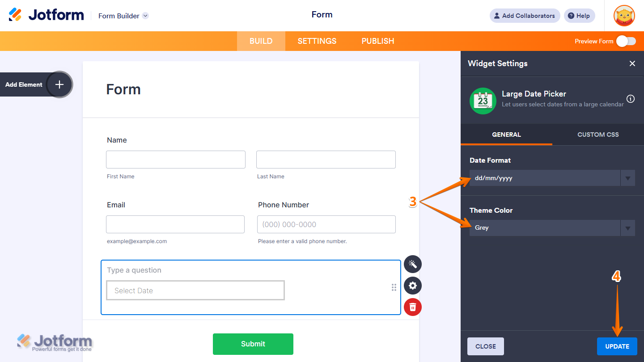Image resolution: width=644 pixels, height=362 pixels.
Task: Expand the Form Builder menu chevron
Action: [x=145, y=16]
